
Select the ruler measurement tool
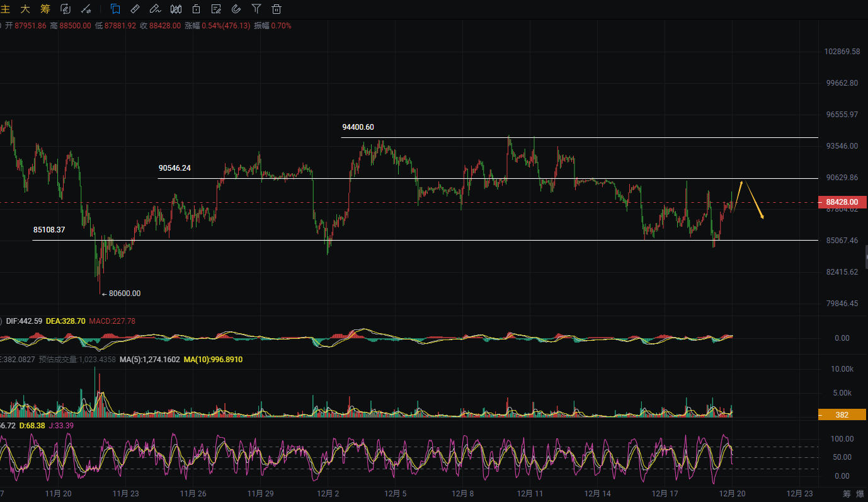pos(135,9)
